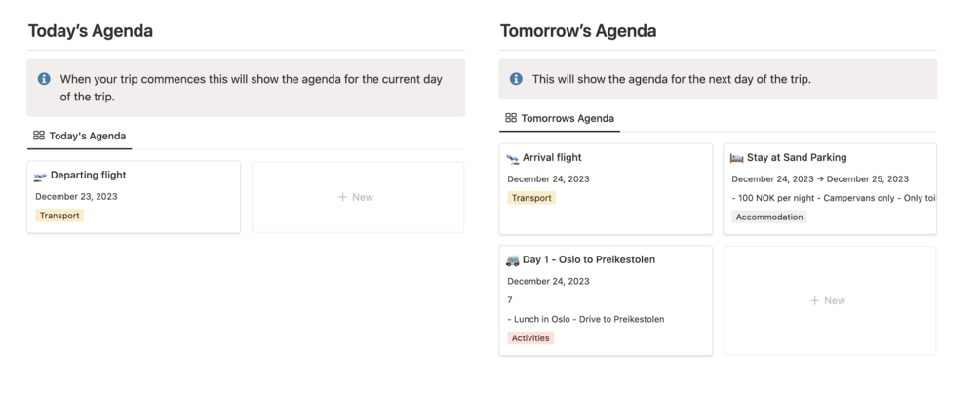Screen dimensions: 980x395
Task: Click the gray Accommodation tag
Action: tap(769, 217)
